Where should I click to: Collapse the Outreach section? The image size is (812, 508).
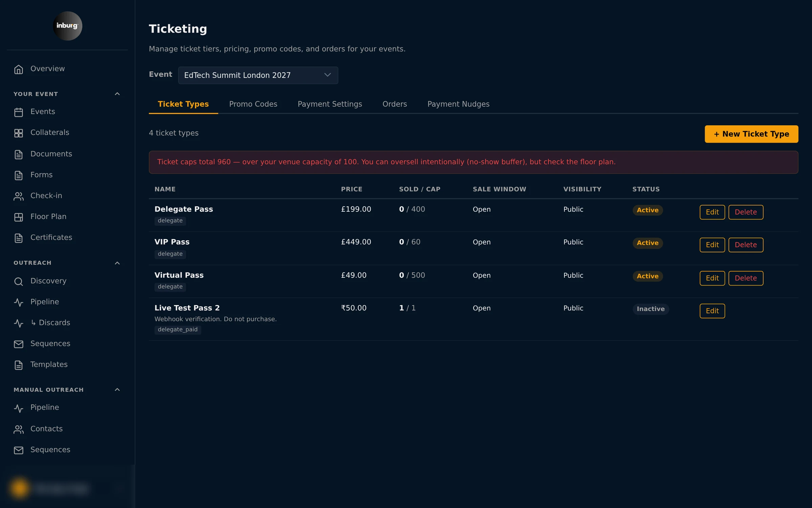point(117,263)
